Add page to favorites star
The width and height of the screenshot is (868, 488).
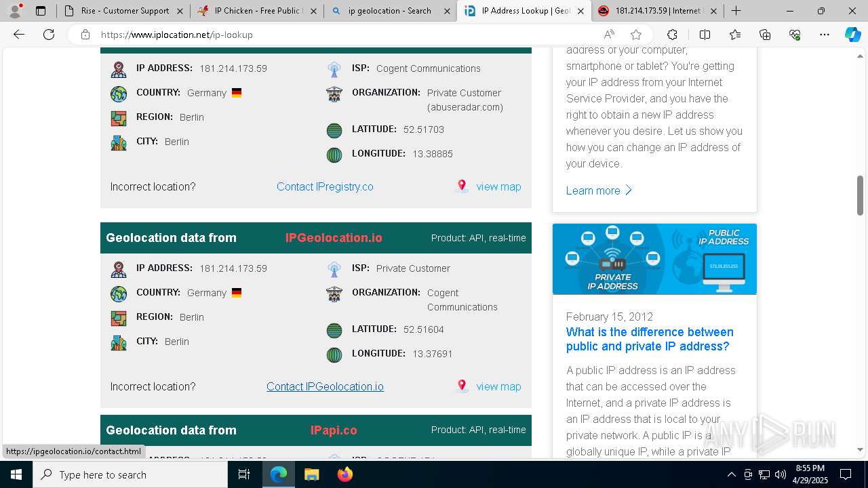coord(636,35)
